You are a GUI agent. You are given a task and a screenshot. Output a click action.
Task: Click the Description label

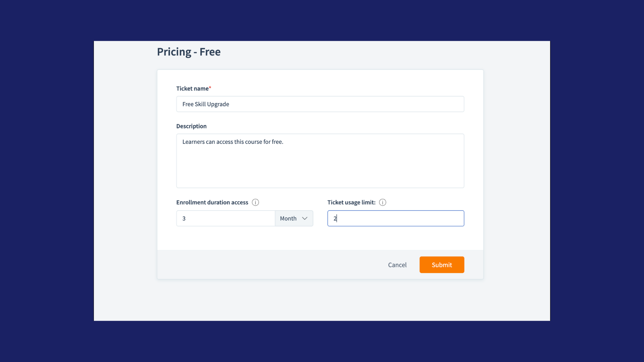[191, 126]
